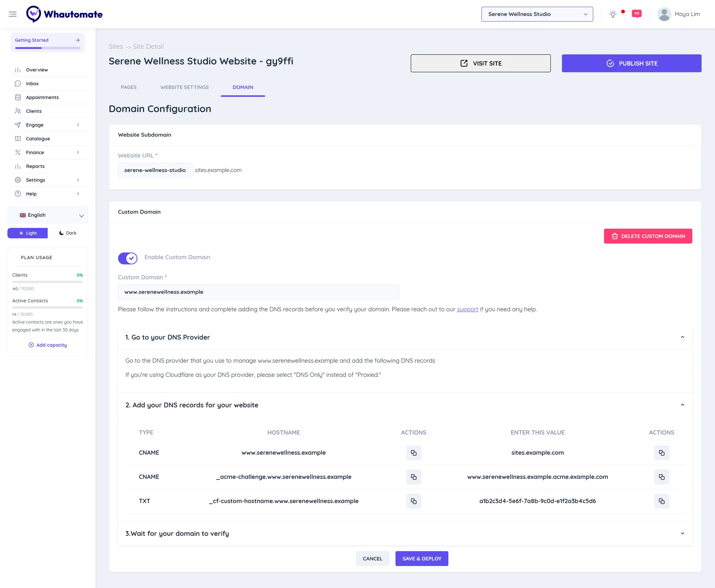Image resolution: width=715 pixels, height=588 pixels.
Task: Copy the _acme-challenge hostname
Action: [x=414, y=477]
